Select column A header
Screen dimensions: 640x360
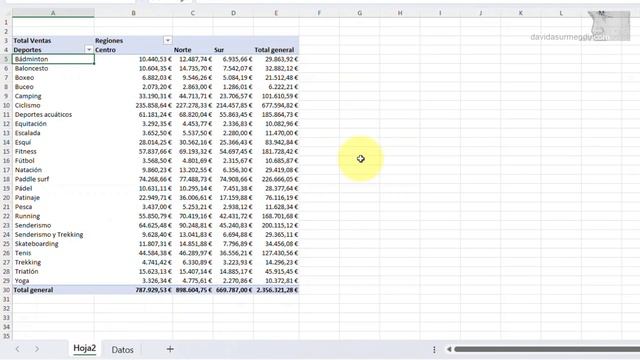pyautogui.click(x=53, y=13)
